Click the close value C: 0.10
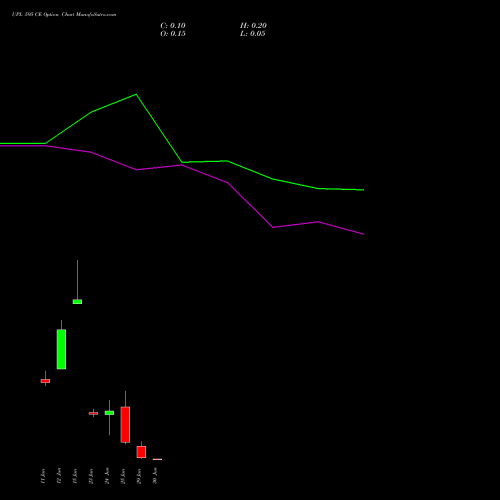The height and width of the screenshot is (500, 500). pyautogui.click(x=173, y=26)
